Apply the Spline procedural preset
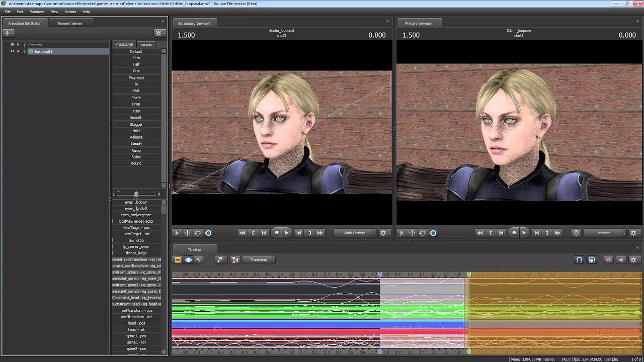This screenshot has width=644, height=362. tap(136, 157)
